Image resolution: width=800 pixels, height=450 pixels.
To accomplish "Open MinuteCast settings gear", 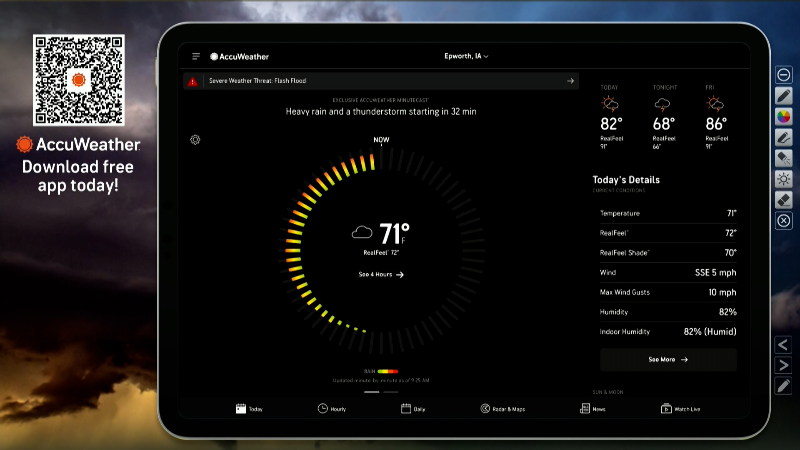I will pos(195,140).
